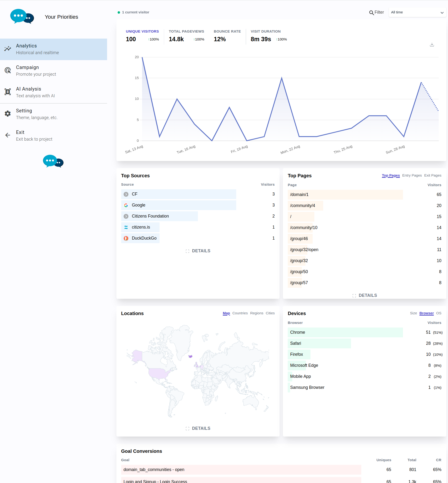Screen dimensions: 448x483
Task: Click the Filter search icon
Action: (371, 12)
